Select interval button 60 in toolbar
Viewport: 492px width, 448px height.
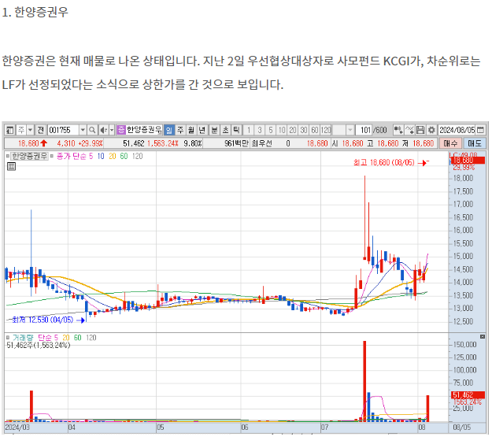pos(315,130)
